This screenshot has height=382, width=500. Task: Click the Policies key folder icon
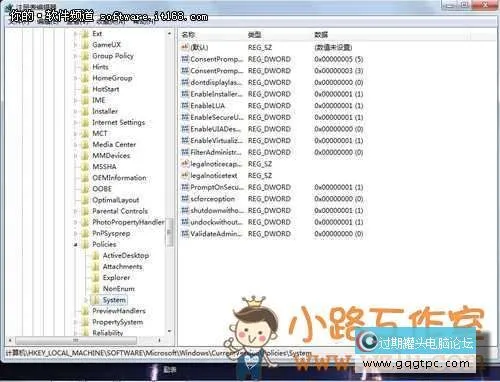(86, 244)
